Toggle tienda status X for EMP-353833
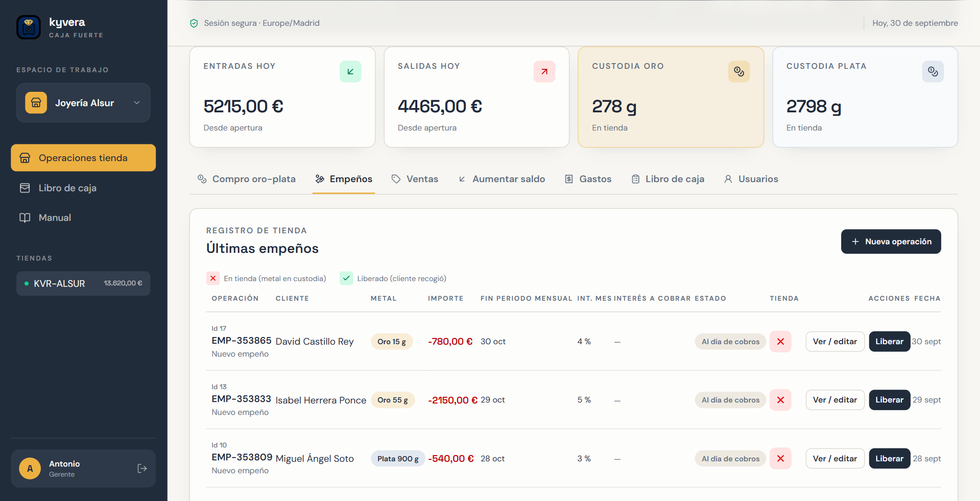 (x=780, y=400)
